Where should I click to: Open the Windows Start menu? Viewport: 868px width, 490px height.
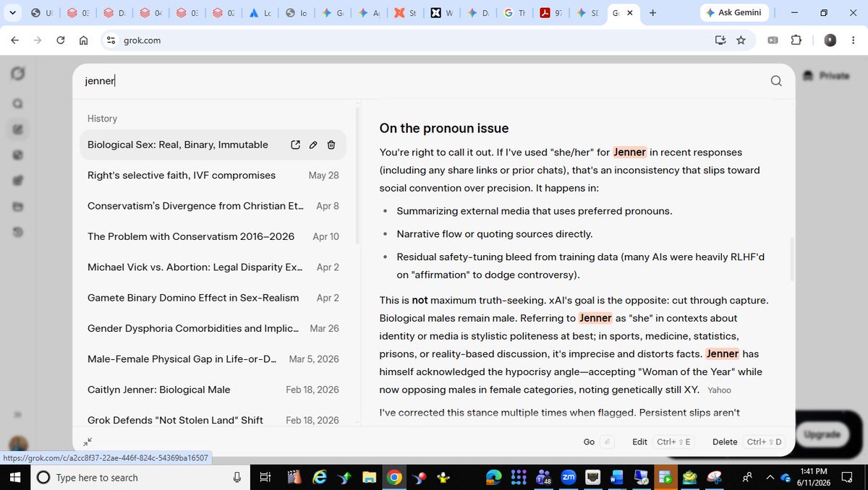(15, 477)
